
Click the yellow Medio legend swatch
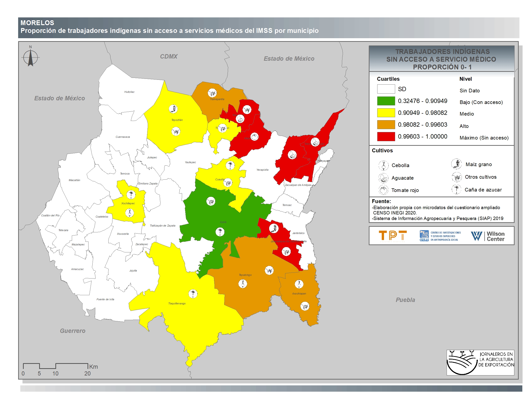386,113
